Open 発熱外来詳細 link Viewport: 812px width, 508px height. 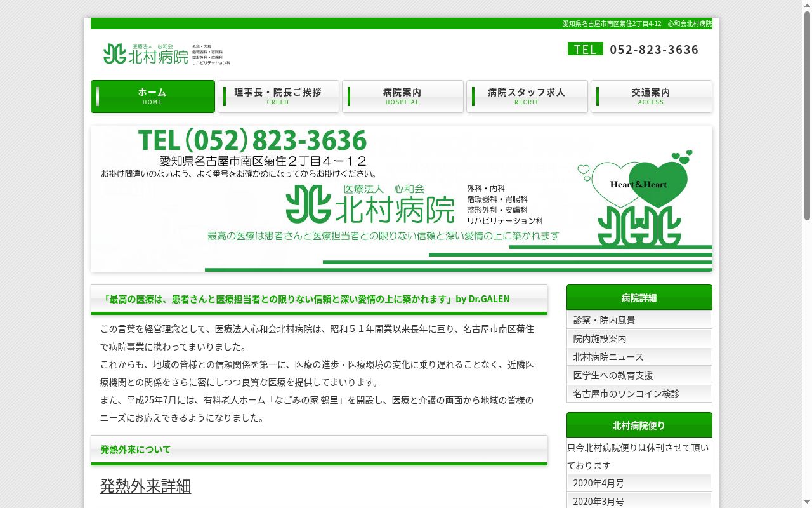point(145,486)
